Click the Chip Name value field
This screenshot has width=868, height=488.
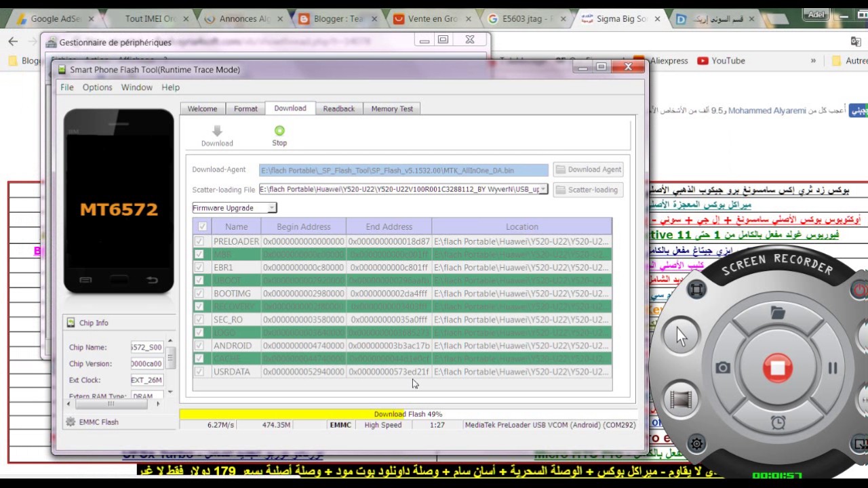click(146, 347)
